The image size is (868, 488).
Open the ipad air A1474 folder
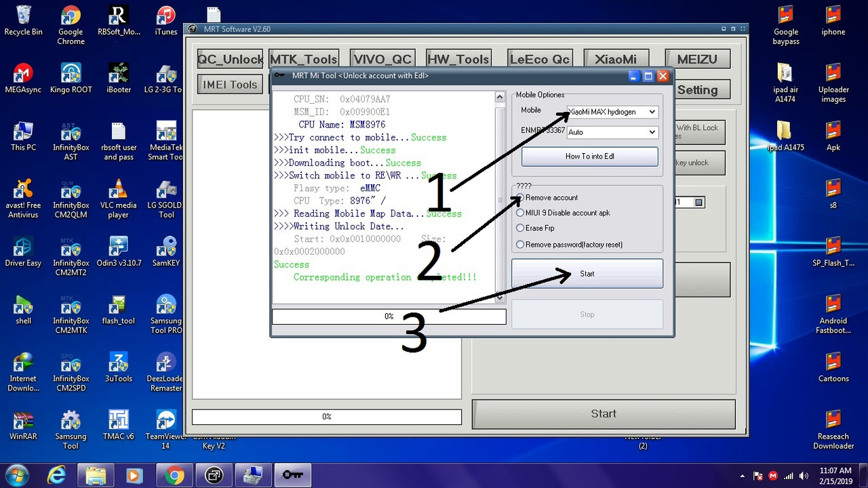785,83
